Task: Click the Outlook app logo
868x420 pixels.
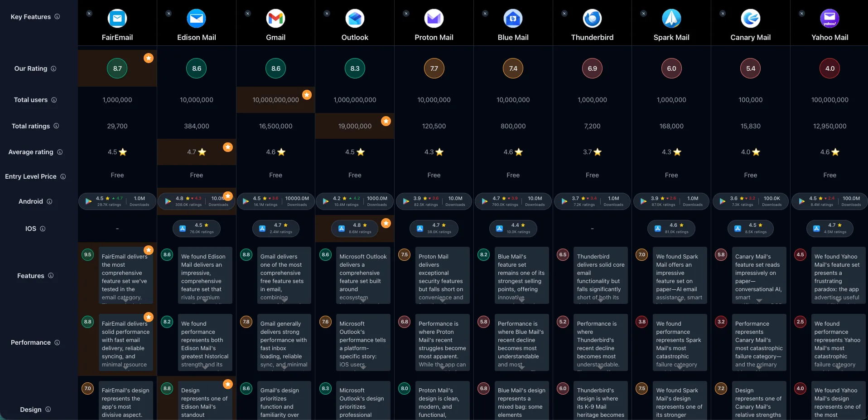Action: pyautogui.click(x=355, y=19)
